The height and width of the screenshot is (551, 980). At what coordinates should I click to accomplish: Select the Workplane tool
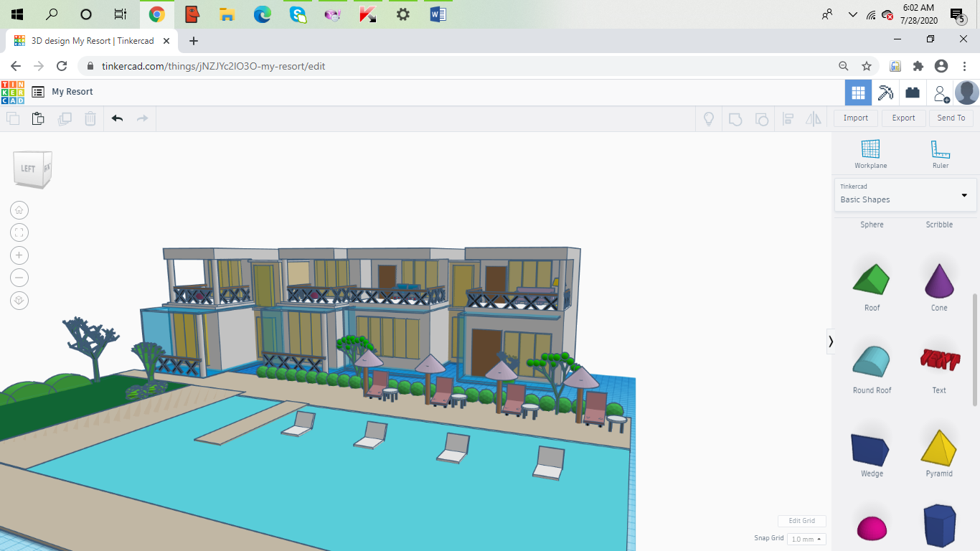(x=871, y=154)
